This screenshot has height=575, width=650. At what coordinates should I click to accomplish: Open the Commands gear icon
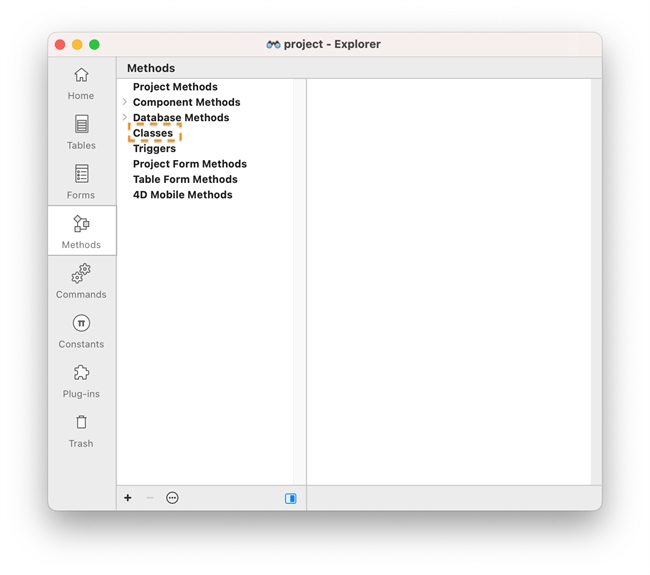[81, 274]
